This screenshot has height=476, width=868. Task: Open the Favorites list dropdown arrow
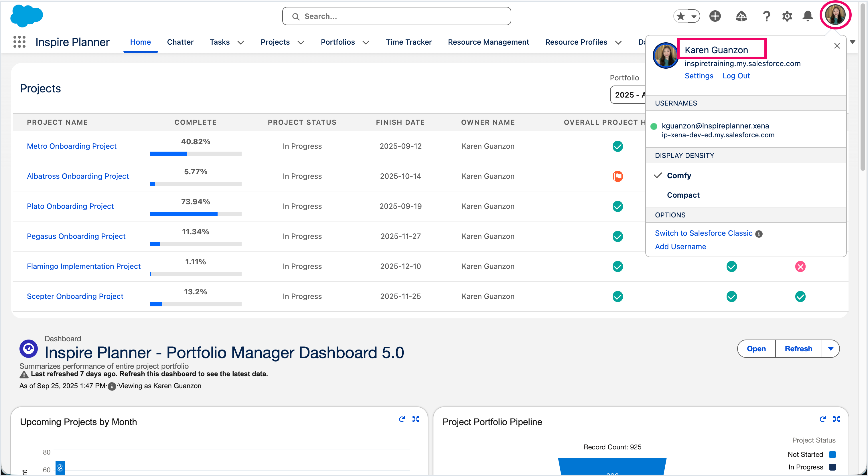tap(694, 16)
